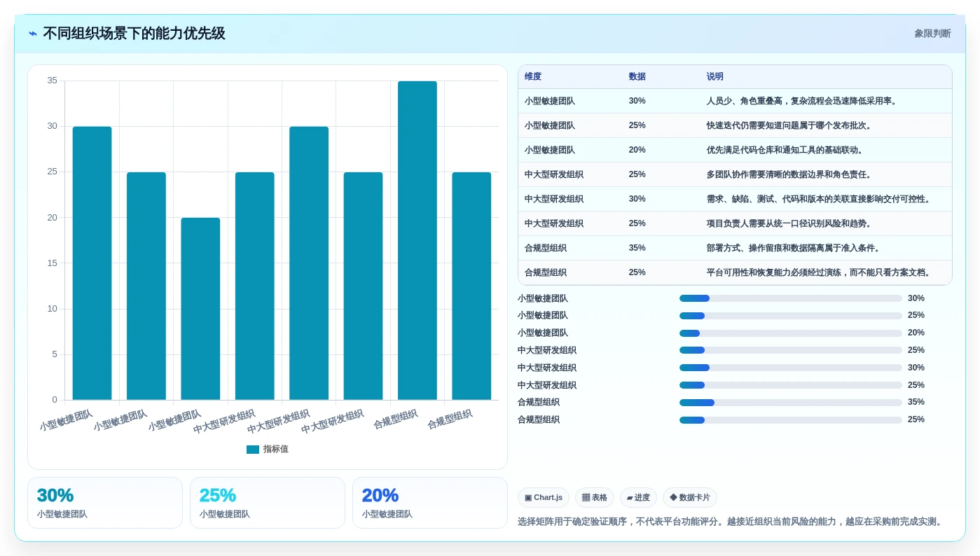Click the y-axis label 35
This screenshot has height=556, width=980.
click(x=53, y=81)
